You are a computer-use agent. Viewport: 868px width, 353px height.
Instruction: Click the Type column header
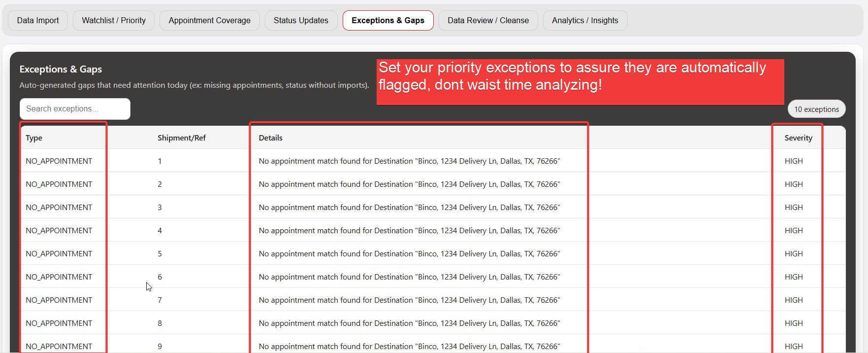click(x=34, y=138)
